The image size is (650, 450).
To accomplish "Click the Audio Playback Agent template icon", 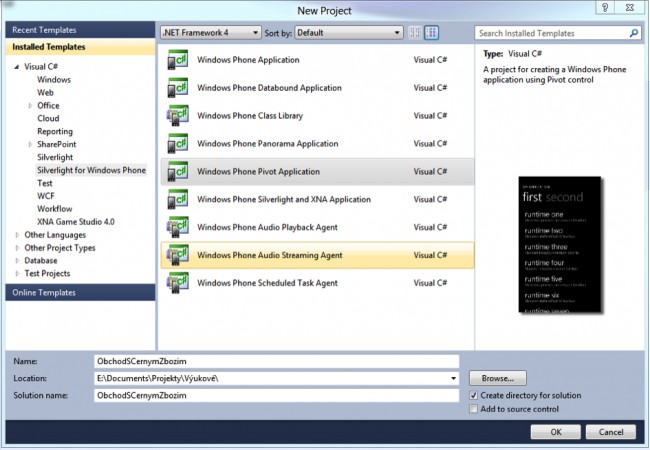I will (178, 227).
